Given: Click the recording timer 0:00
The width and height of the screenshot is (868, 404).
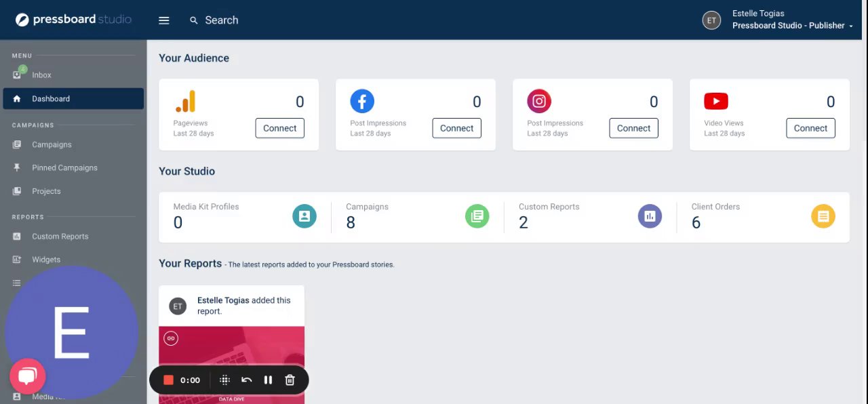Looking at the screenshot, I should (x=190, y=380).
